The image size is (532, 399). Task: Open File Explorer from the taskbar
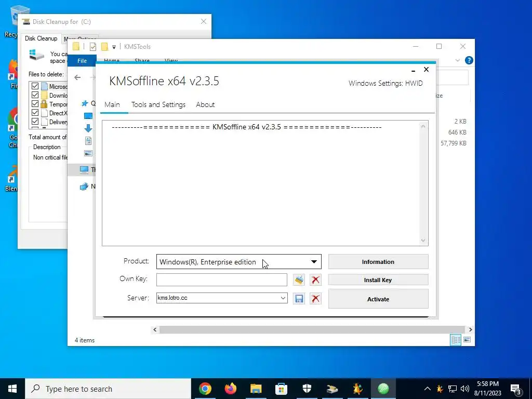(256, 389)
